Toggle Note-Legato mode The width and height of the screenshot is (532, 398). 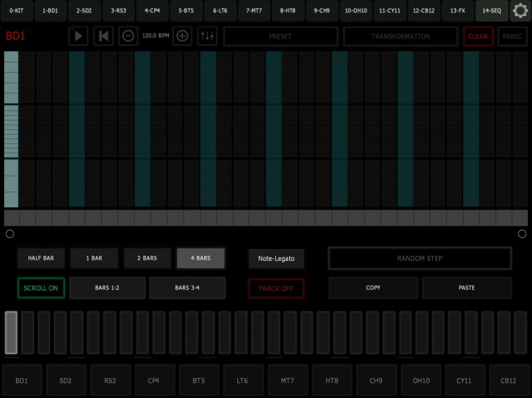pos(277,258)
